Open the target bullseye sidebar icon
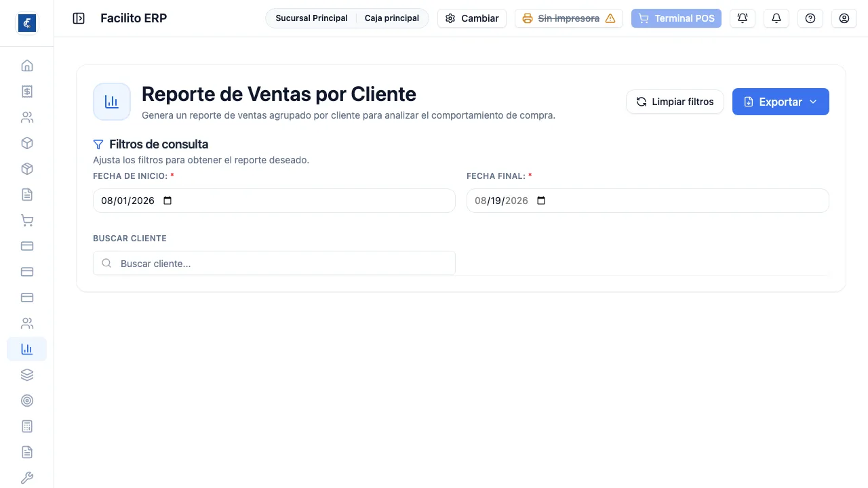The image size is (868, 488). 27,401
